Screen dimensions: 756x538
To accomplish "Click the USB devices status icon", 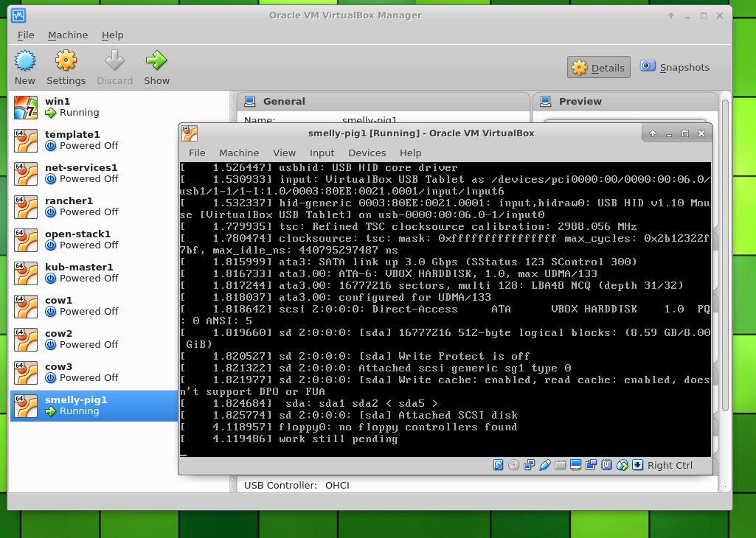I will pyautogui.click(x=545, y=465).
